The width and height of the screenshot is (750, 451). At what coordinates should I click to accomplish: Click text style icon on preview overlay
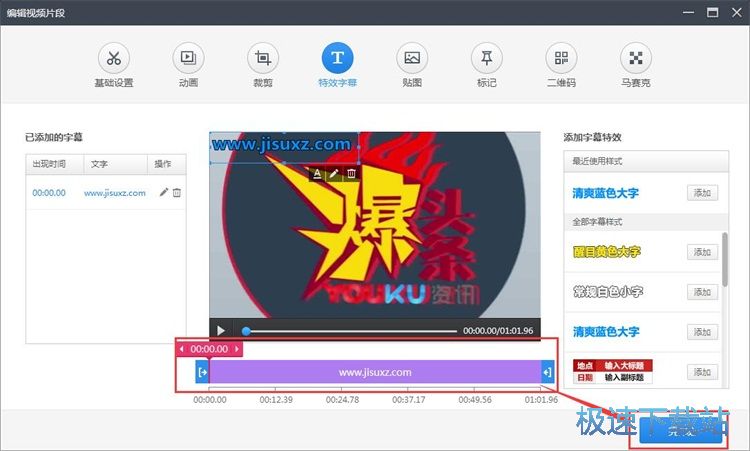pos(317,174)
